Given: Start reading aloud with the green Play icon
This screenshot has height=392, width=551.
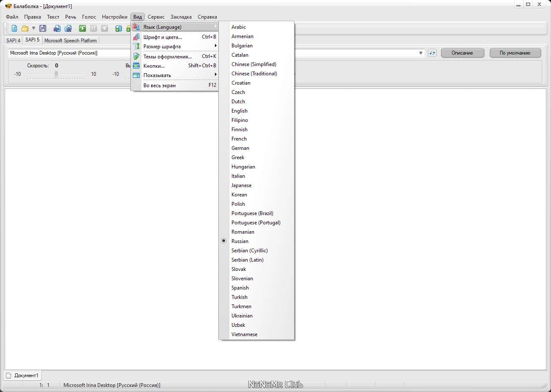Looking at the screenshot, I should 83,28.
